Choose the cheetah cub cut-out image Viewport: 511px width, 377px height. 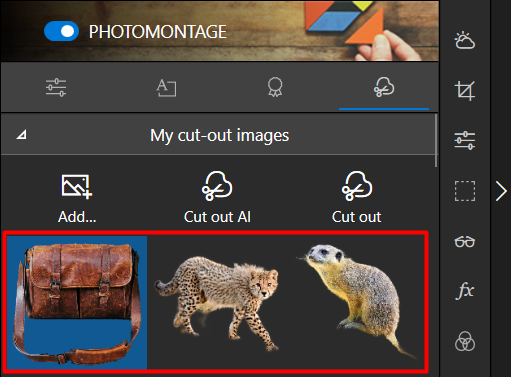(x=217, y=303)
